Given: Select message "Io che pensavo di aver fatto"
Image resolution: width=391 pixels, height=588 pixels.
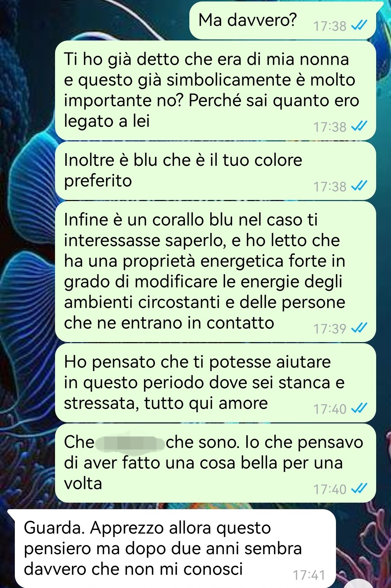Looking at the screenshot, I should click(215, 463).
